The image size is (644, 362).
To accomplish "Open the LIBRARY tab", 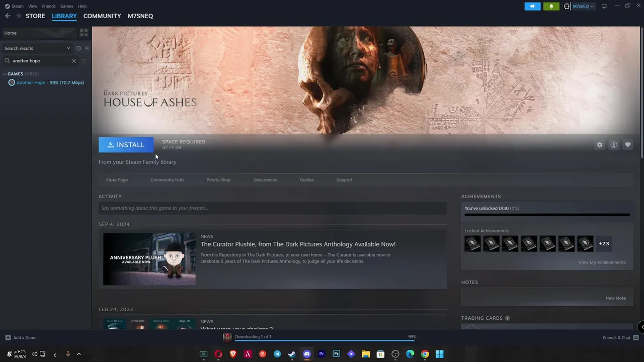I will point(64,16).
